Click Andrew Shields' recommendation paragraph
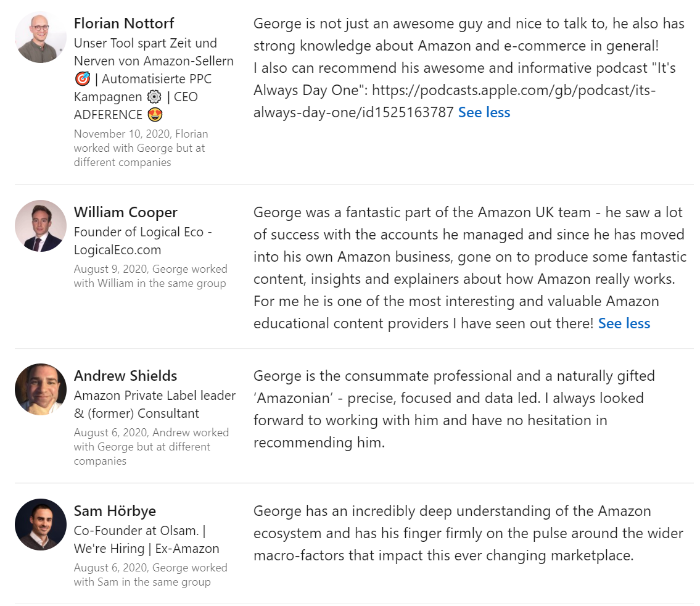700x606 pixels. (453, 409)
